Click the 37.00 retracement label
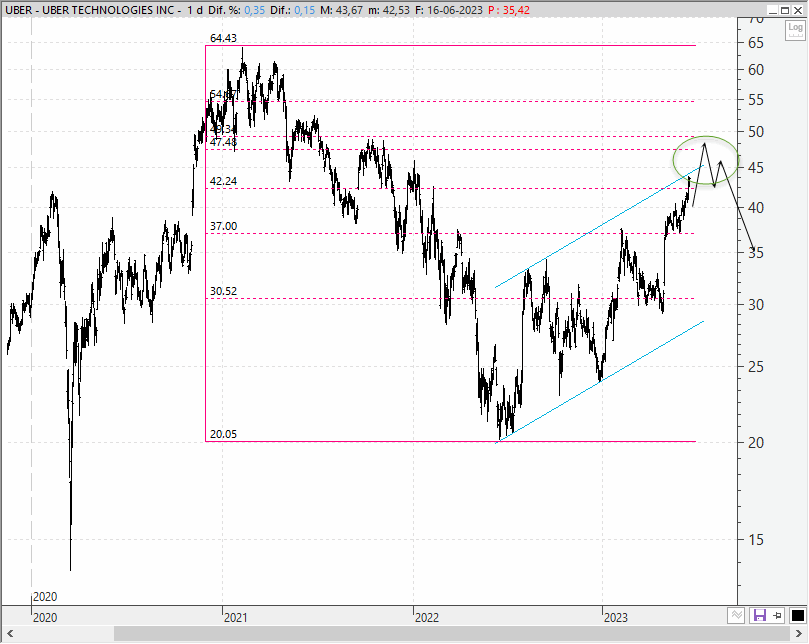Screen dimensions: 809x644 pos(223,226)
